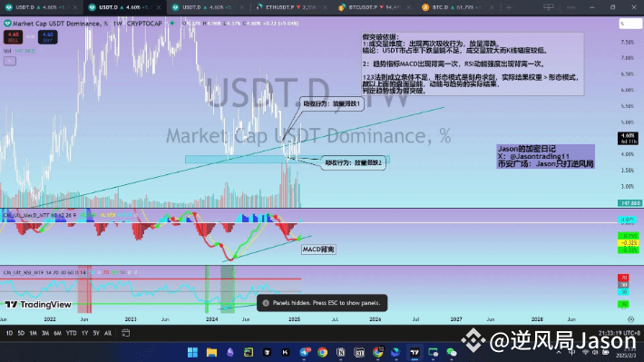Click the CRYPTOCAP source label

pos(144,24)
